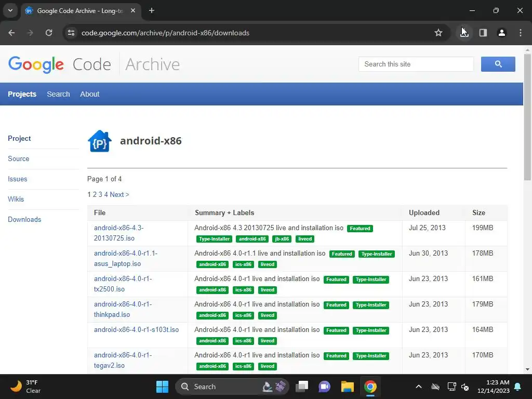
Task: Download android-x86-4.0-r1-tegav2.iso
Action: 123,361
